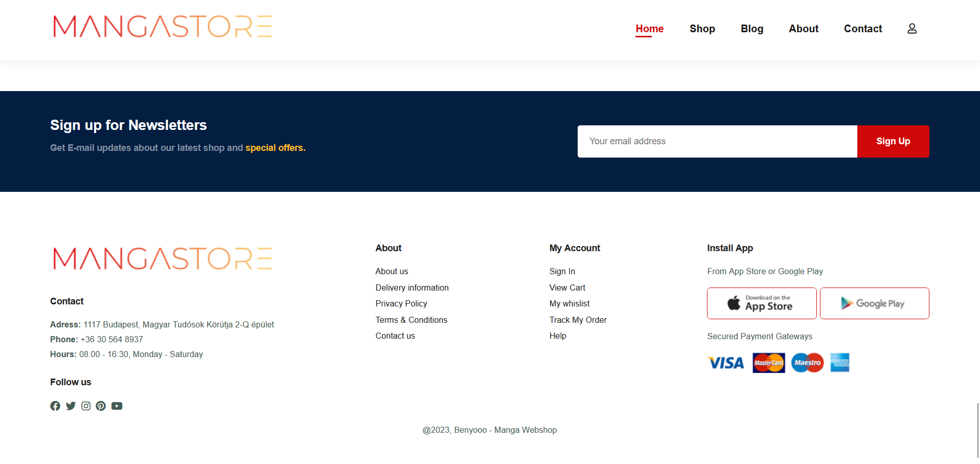The width and height of the screenshot is (980, 464).
Task: Switch to the Shop navigation item
Action: [702, 29]
